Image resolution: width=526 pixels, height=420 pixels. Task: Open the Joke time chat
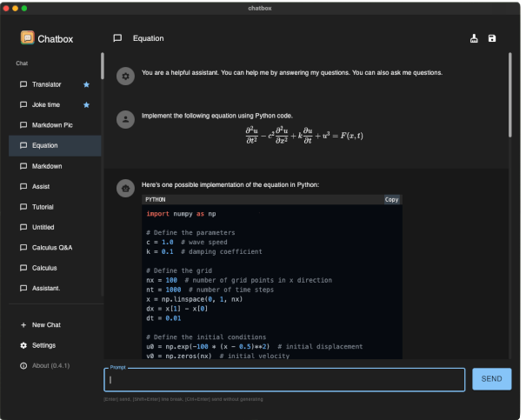pyautogui.click(x=55, y=105)
